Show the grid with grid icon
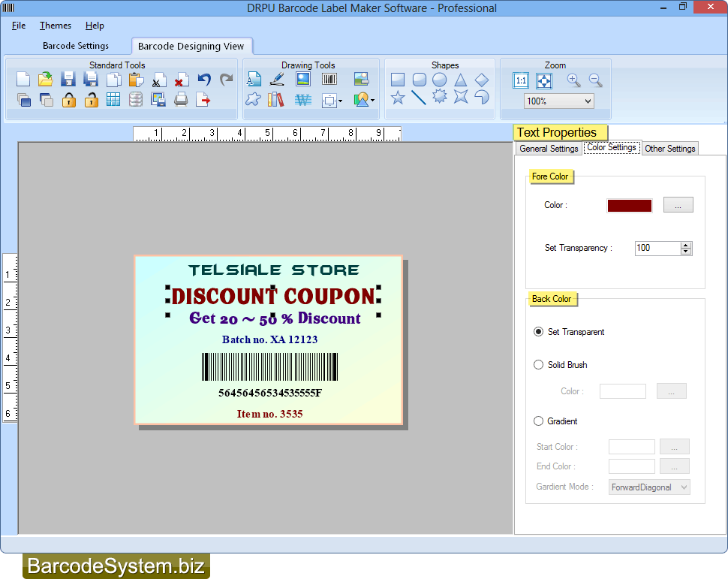728x579 pixels. click(x=113, y=99)
